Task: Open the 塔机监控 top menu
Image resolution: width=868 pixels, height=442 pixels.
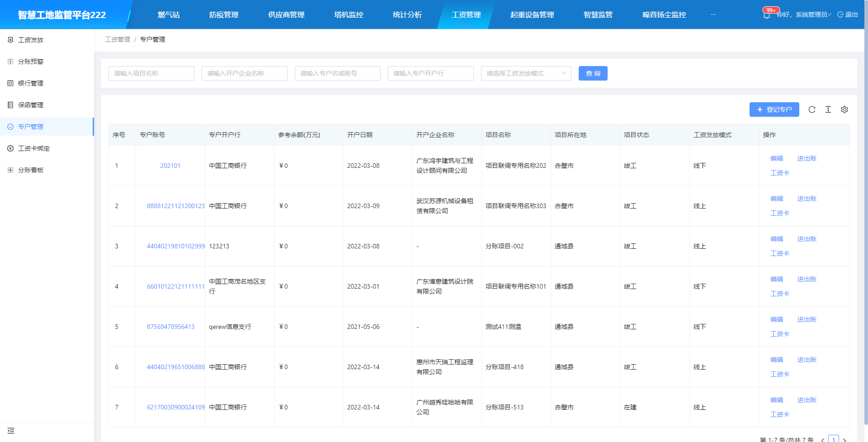Action: [x=349, y=14]
